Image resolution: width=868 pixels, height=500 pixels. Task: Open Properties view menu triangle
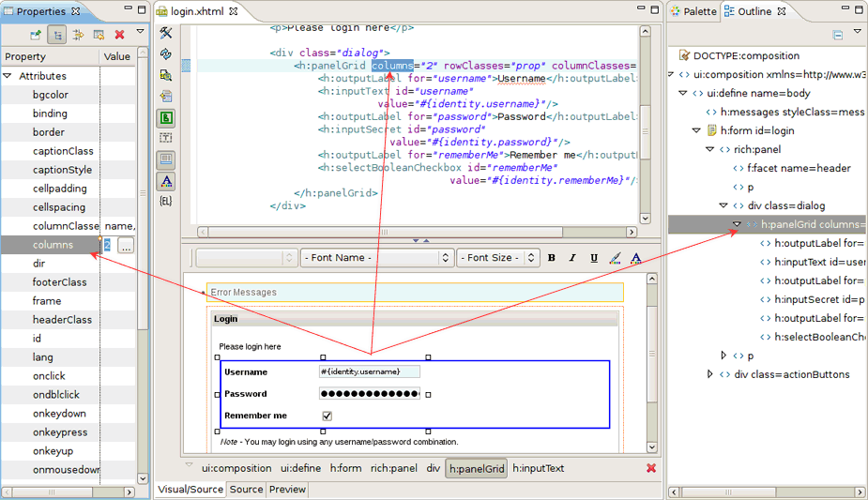point(140,32)
